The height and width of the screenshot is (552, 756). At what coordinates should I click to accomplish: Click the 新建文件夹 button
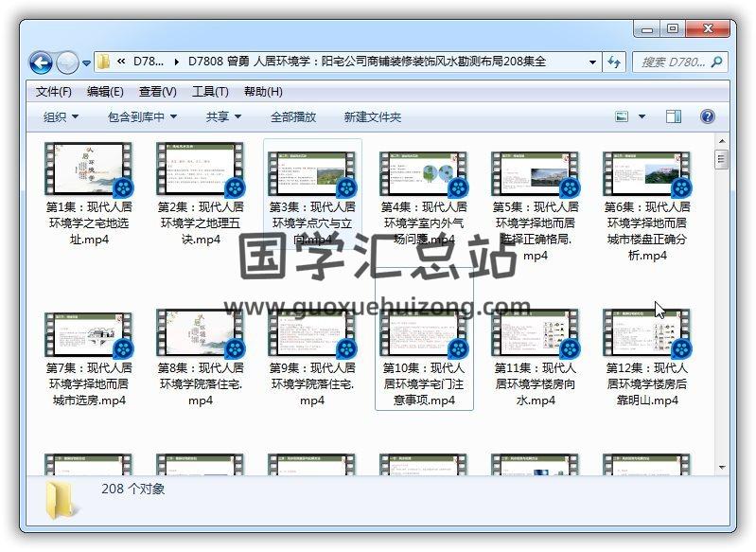(x=372, y=116)
